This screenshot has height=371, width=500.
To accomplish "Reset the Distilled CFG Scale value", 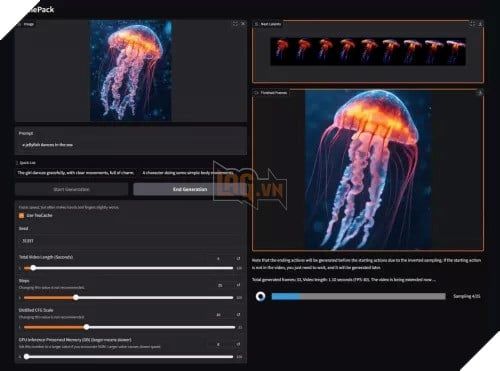I will tap(238, 314).
